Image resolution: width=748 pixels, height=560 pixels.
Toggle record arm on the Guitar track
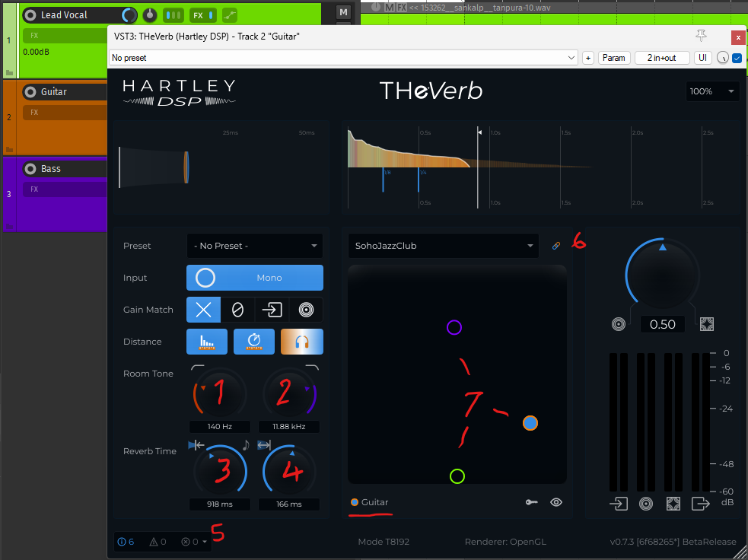[x=30, y=91]
